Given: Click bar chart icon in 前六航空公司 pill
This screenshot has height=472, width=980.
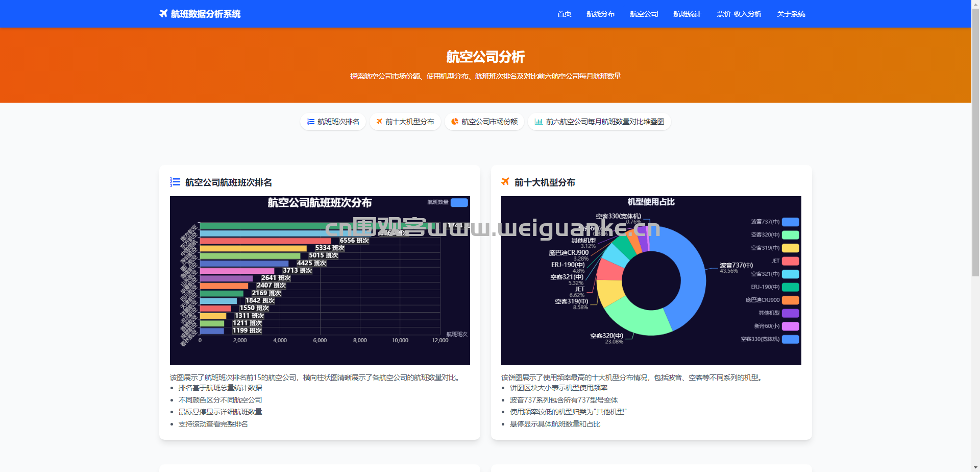Looking at the screenshot, I should 538,122.
